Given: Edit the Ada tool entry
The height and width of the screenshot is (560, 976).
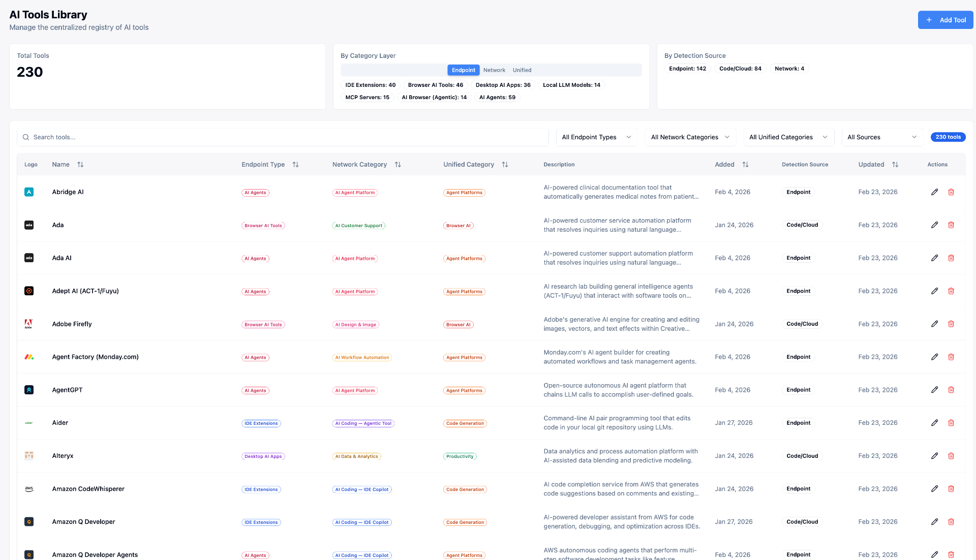Looking at the screenshot, I should (934, 225).
